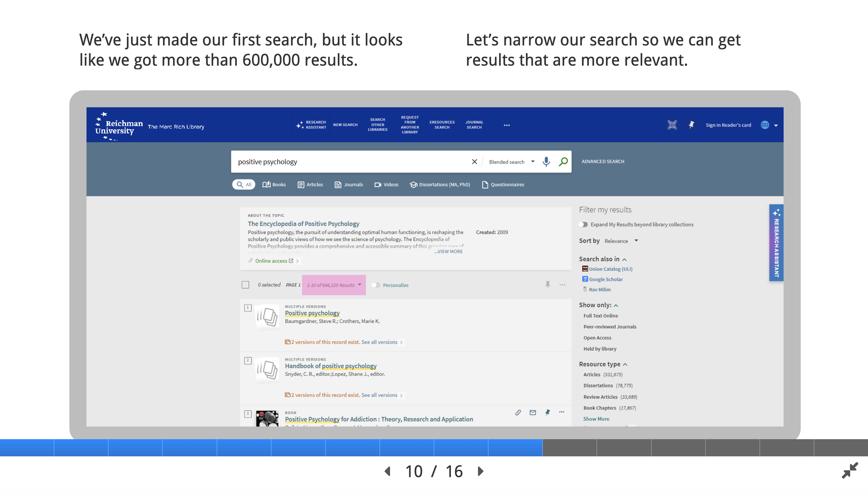Open the Journal Search menu item
Viewport: 868px width, 494px height.
(474, 125)
